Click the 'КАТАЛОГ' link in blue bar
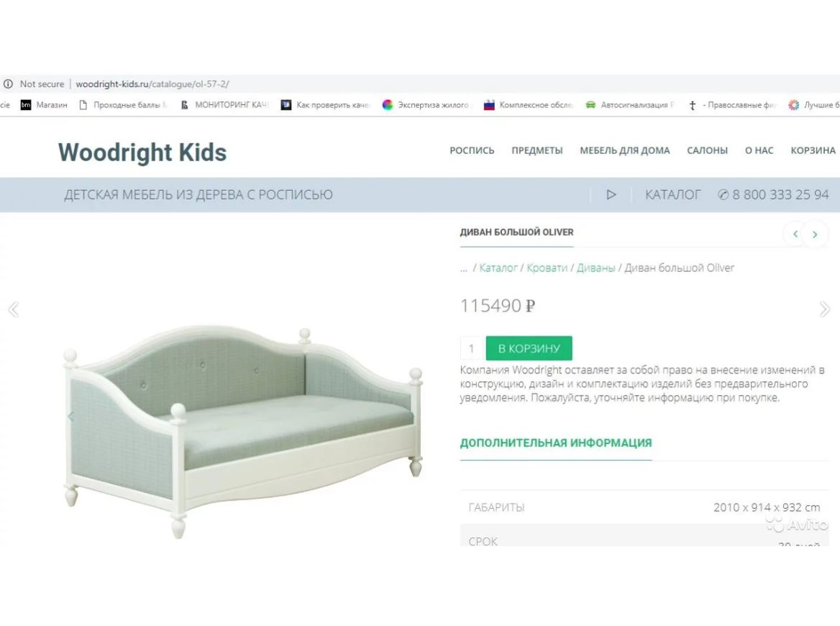Viewport: 840px width, 626px height. (673, 194)
